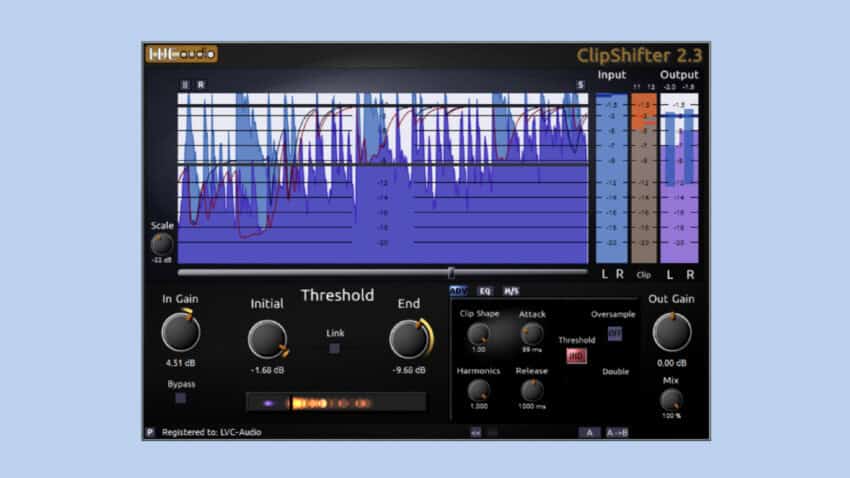Click the undo arrows button in the bottom bar
This screenshot has height=478, width=850.
(x=476, y=432)
